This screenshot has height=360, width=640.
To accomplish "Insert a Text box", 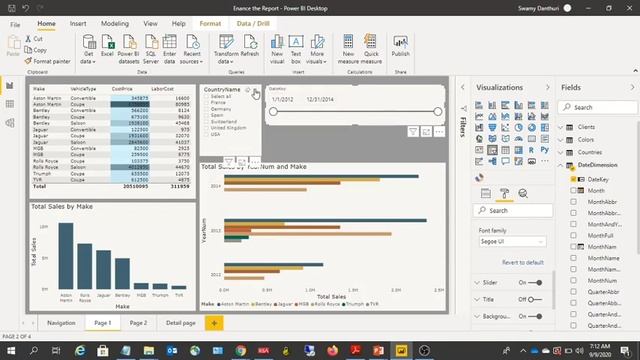I will (296, 49).
